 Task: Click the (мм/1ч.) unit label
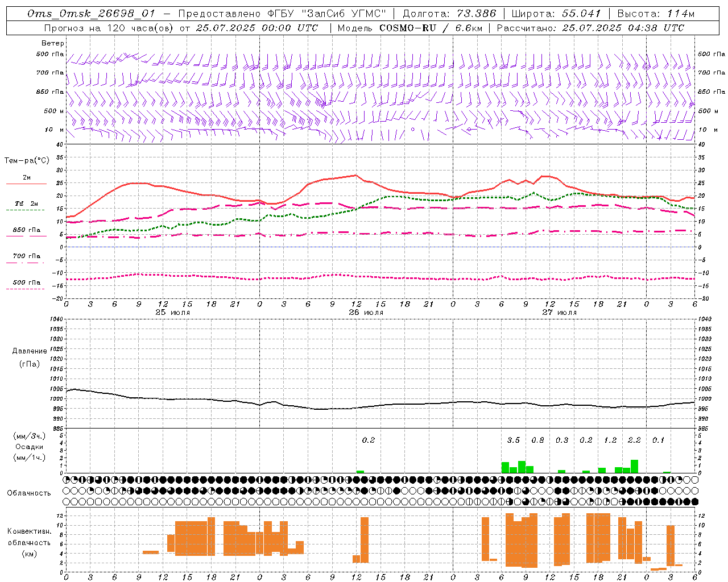pos(29,458)
